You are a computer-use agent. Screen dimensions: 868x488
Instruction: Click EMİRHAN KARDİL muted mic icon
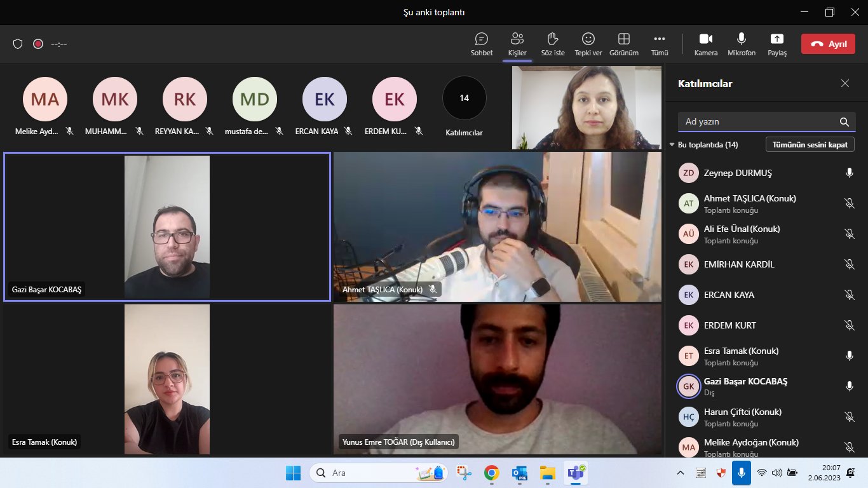coord(850,264)
